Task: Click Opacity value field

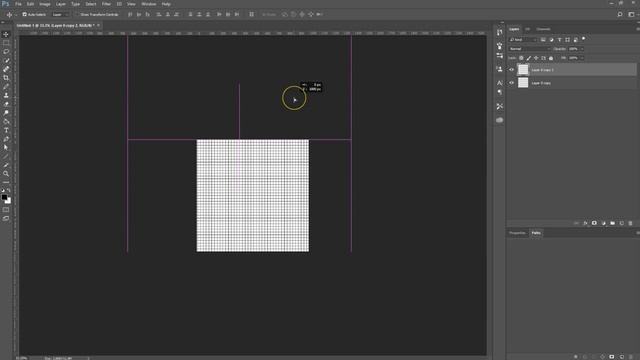Action: click(x=573, y=49)
